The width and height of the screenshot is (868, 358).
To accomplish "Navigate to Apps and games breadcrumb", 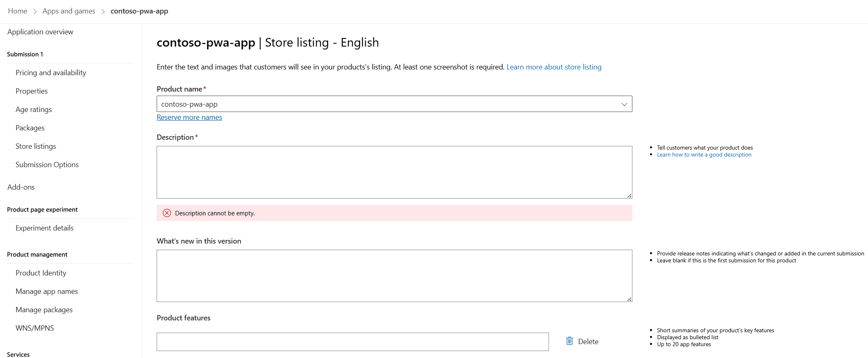I will [69, 11].
